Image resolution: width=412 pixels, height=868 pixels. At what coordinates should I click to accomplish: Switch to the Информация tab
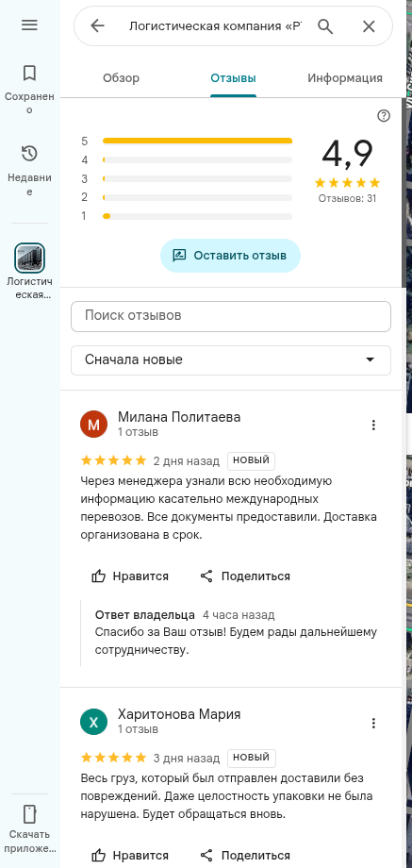[x=345, y=78]
